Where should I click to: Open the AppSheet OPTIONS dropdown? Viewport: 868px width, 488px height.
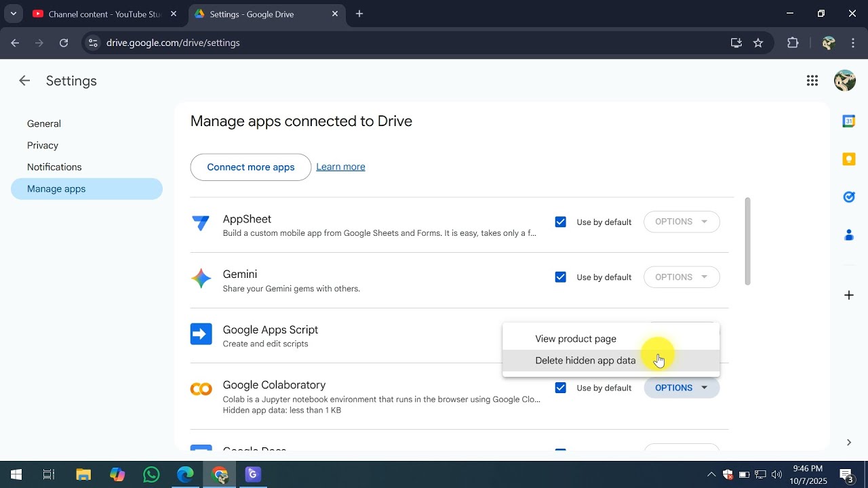(x=682, y=222)
